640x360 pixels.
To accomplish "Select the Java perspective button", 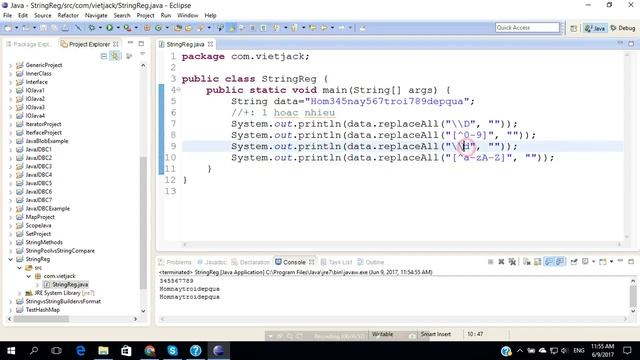I will (x=595, y=28).
